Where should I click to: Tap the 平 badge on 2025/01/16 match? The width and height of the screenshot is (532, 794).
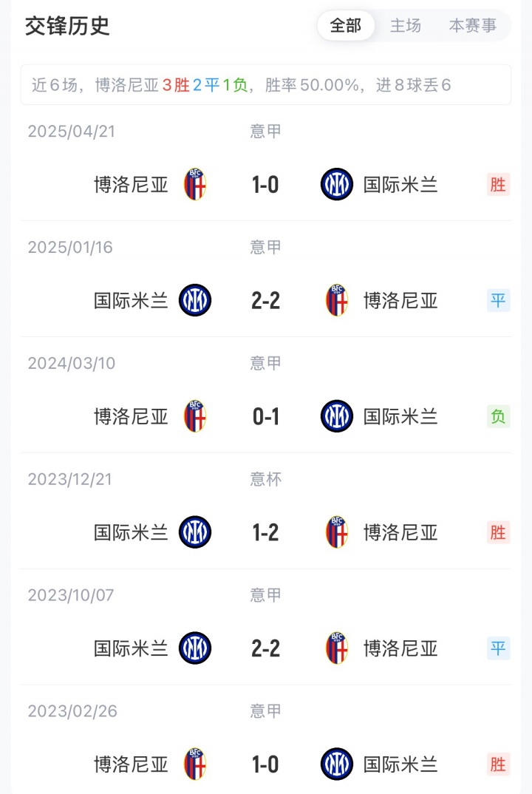pos(499,301)
